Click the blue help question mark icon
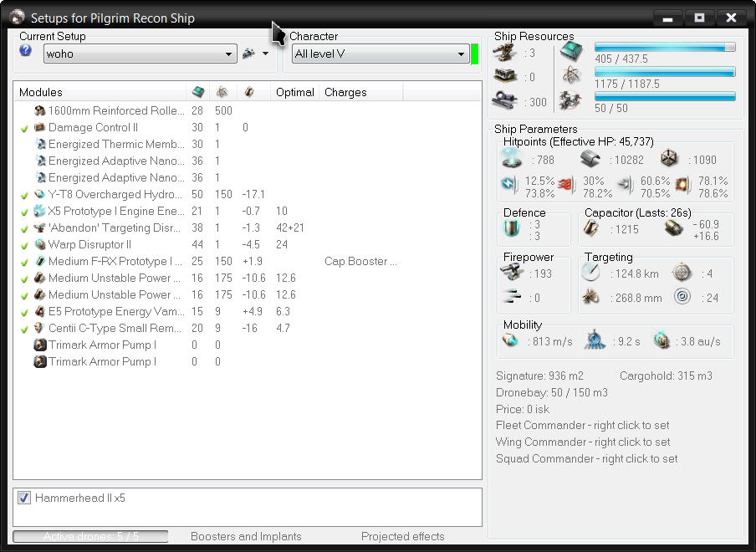The width and height of the screenshot is (756, 552). pyautogui.click(x=26, y=51)
